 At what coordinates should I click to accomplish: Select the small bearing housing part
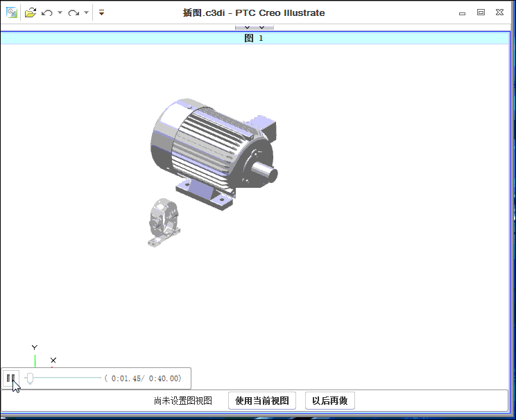(164, 222)
